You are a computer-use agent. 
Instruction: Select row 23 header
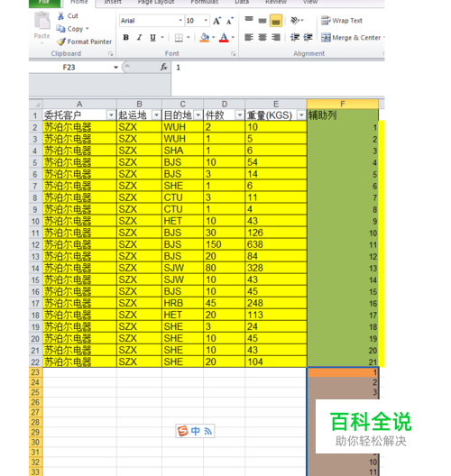pyautogui.click(x=35, y=372)
